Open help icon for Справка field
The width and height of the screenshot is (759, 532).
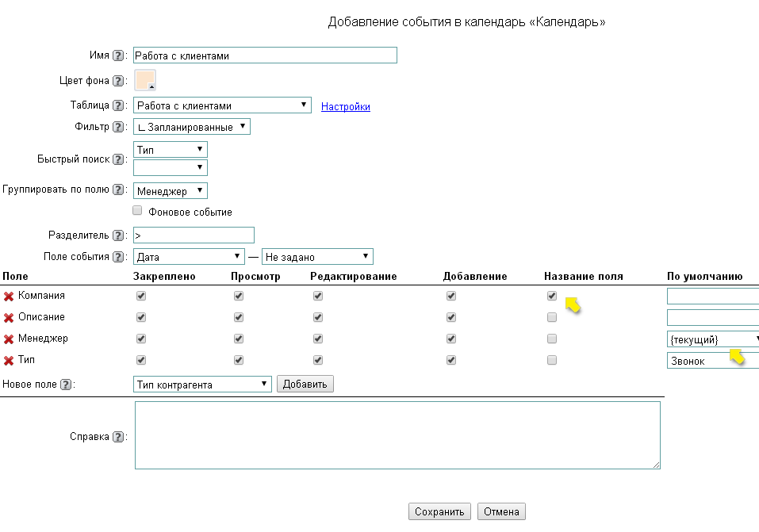point(118,437)
